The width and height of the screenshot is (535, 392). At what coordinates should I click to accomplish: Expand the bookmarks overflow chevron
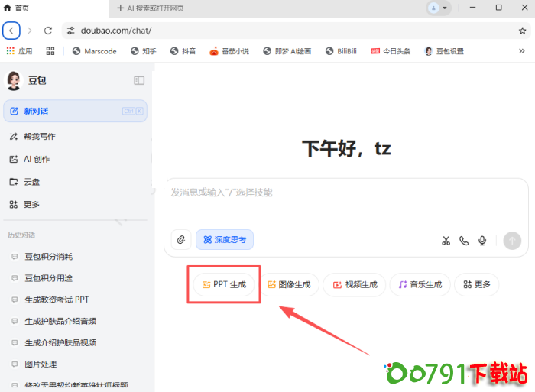(x=521, y=51)
